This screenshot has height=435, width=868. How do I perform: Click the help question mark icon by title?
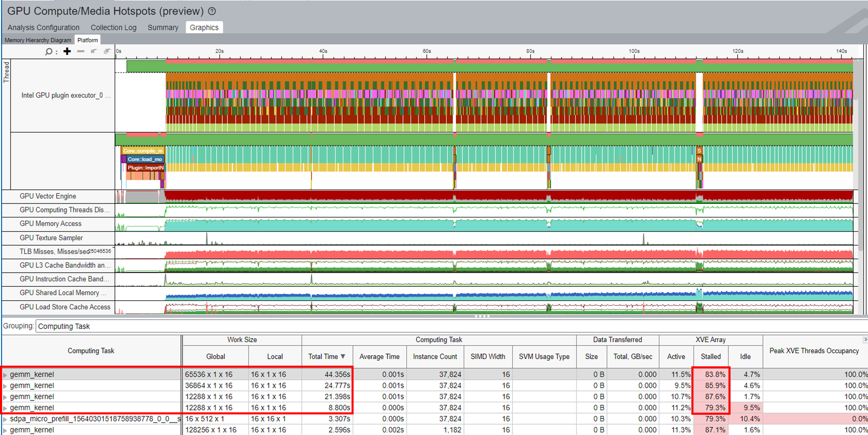(x=212, y=11)
